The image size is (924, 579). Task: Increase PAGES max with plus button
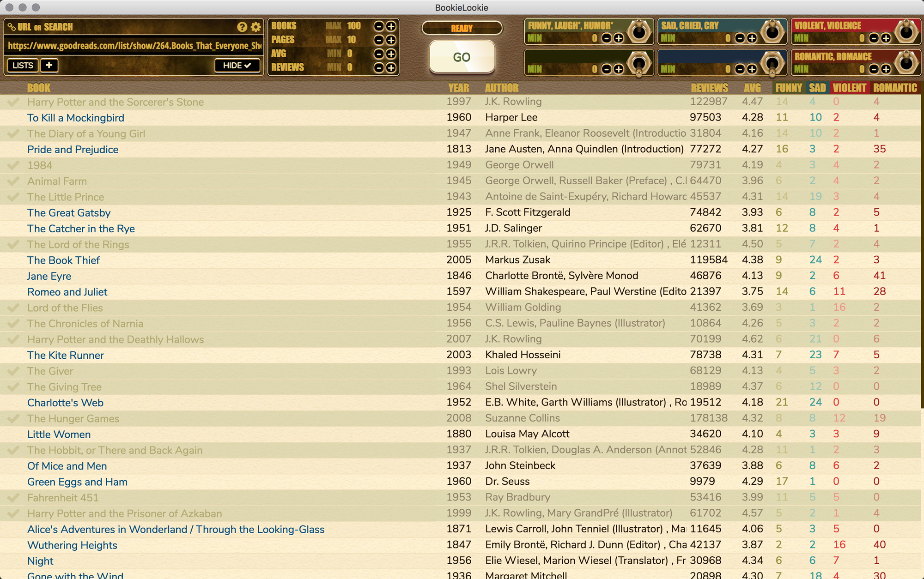(x=391, y=40)
